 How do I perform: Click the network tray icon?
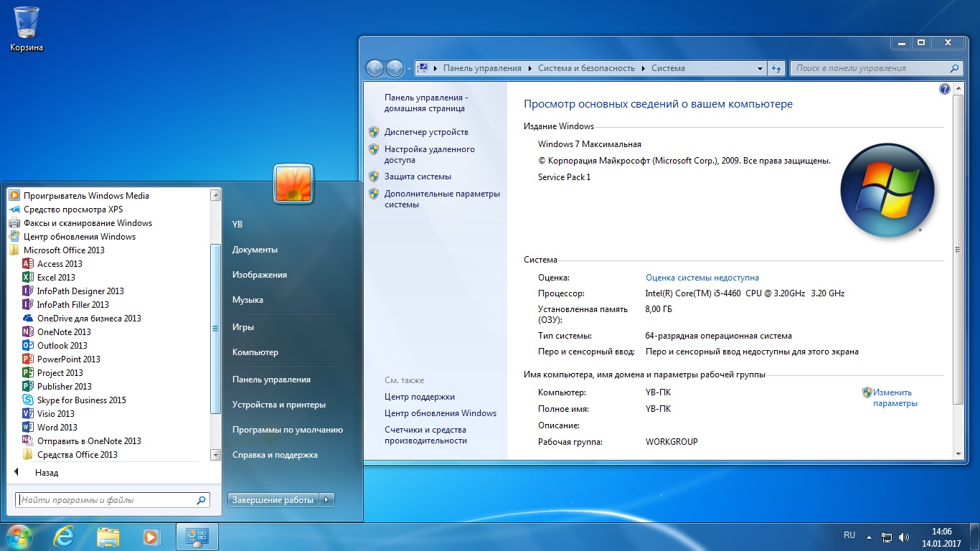click(887, 537)
